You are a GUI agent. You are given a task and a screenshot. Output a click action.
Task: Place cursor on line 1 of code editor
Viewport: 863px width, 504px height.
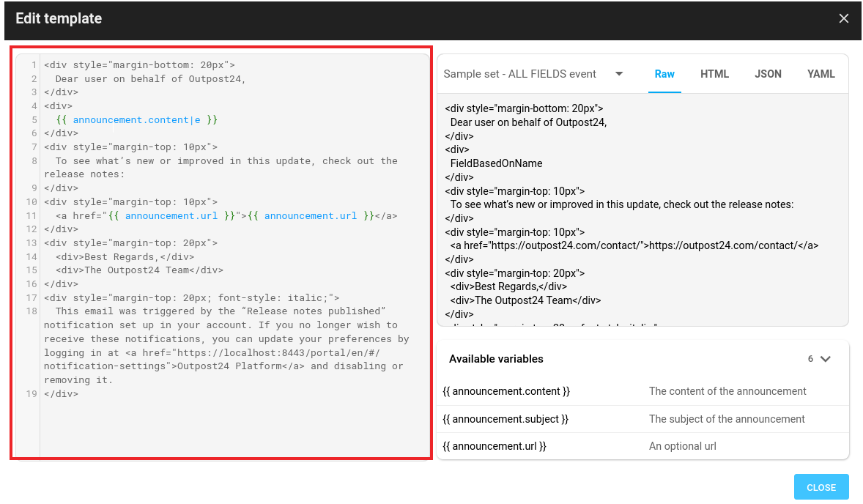pyautogui.click(x=139, y=64)
